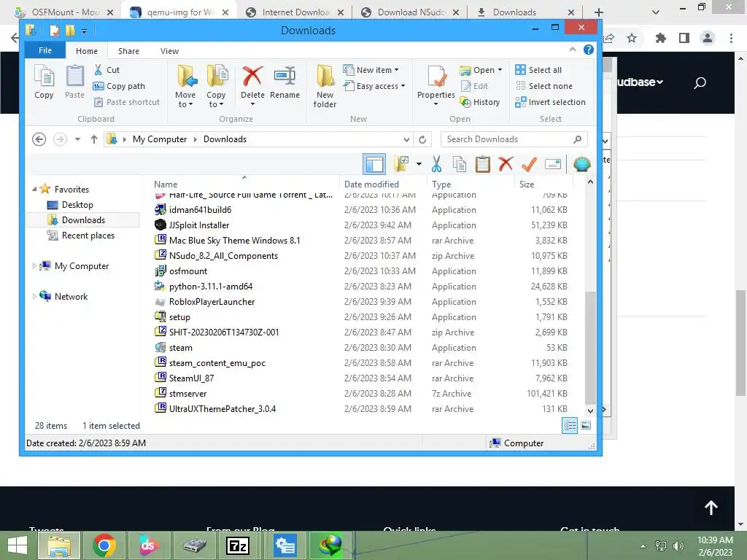Go back with the navigation arrow
The width and height of the screenshot is (747, 560).
[x=39, y=139]
